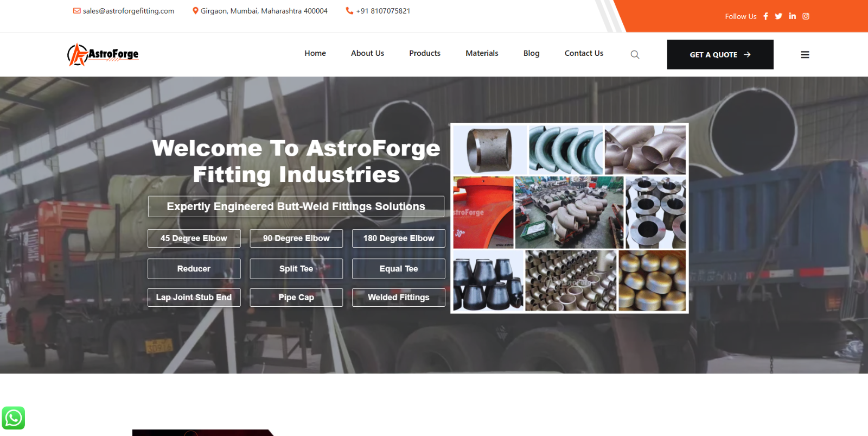Select the 90 Degree Elbow button
Screen dimensions: 868x436
click(x=296, y=238)
